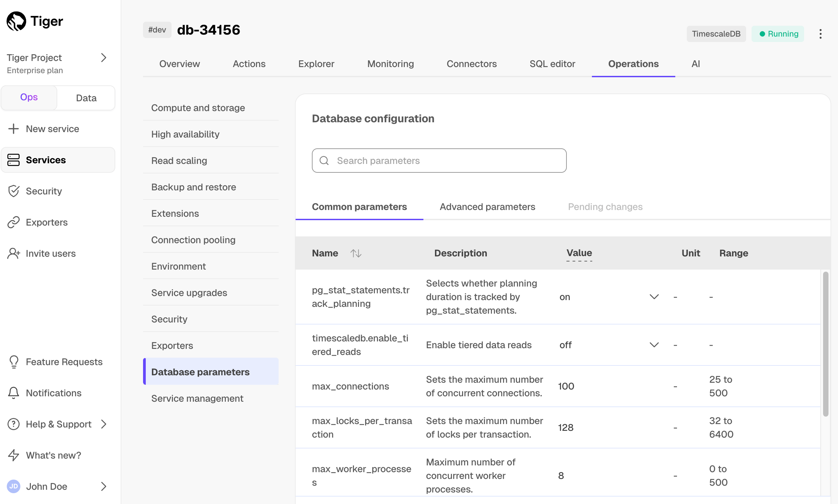Screen dimensions: 838x504
Task: Expand John Doe account menu
Action: tap(104, 486)
